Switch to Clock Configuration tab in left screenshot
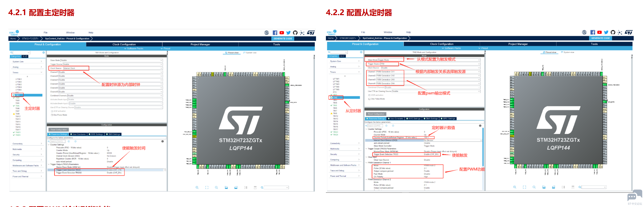This screenshot has height=207, width=644. pyautogui.click(x=124, y=44)
